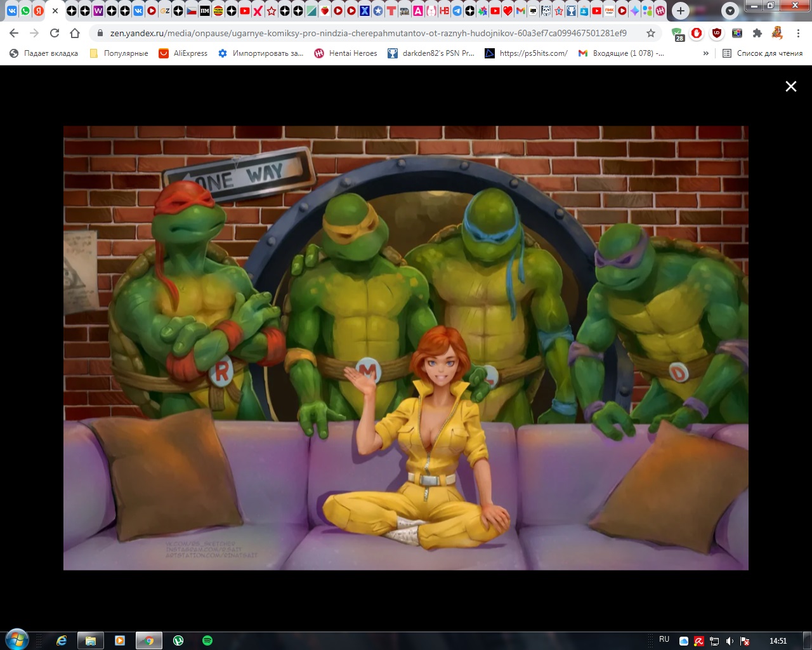Switch to the red T tab
The height and width of the screenshot is (650, 812).
click(x=391, y=11)
